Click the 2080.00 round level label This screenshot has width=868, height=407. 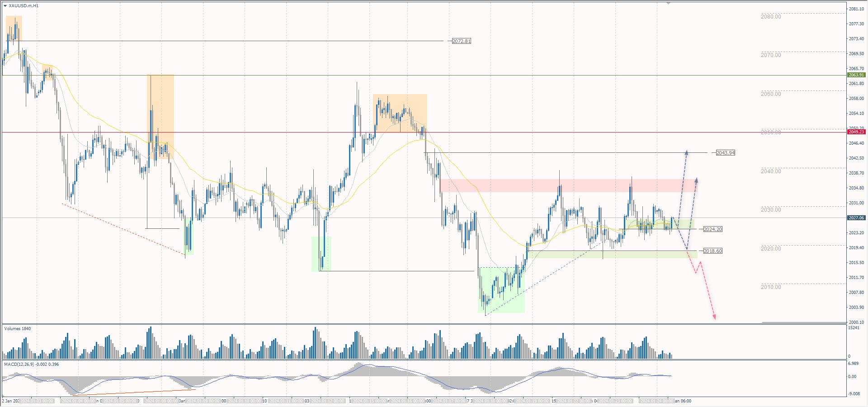pyautogui.click(x=771, y=17)
